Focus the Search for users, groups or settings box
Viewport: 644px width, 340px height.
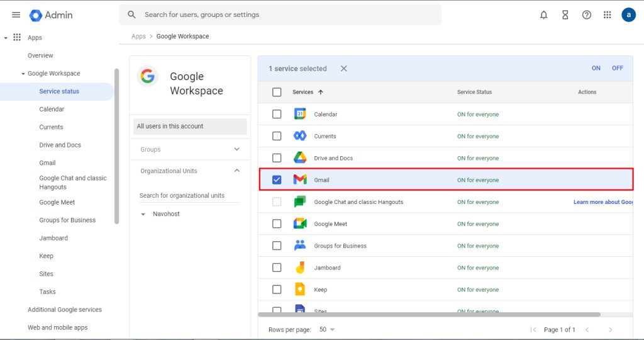tap(280, 15)
